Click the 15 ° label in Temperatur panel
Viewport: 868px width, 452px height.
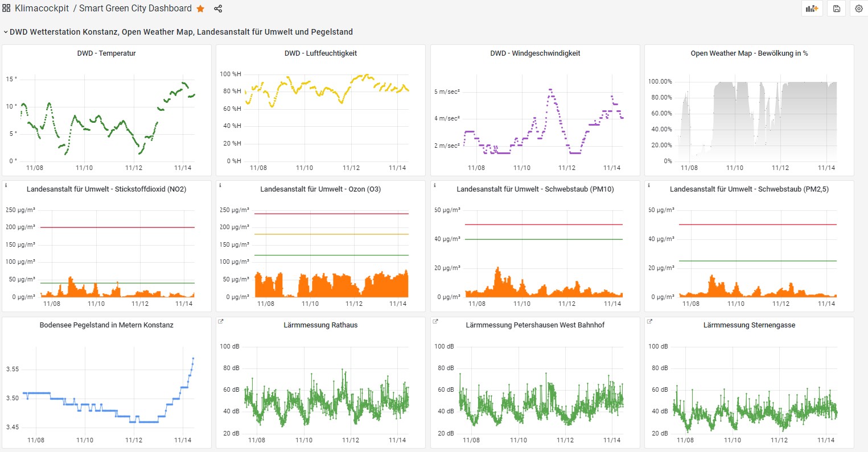point(11,79)
